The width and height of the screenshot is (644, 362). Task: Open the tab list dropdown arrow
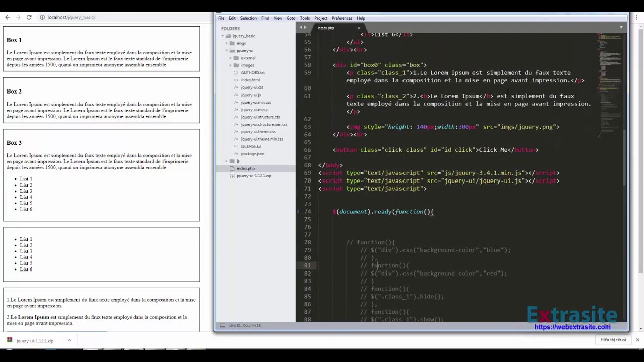coord(621,27)
